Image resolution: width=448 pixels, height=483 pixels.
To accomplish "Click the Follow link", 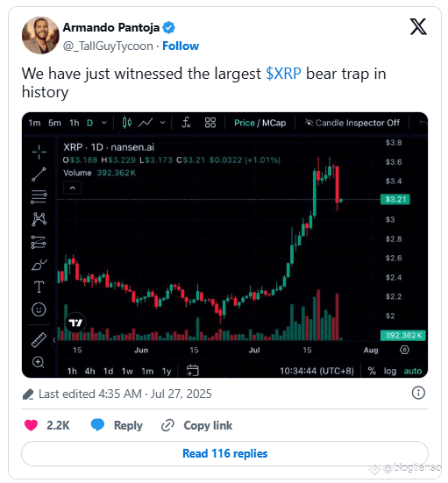I will pos(181,46).
